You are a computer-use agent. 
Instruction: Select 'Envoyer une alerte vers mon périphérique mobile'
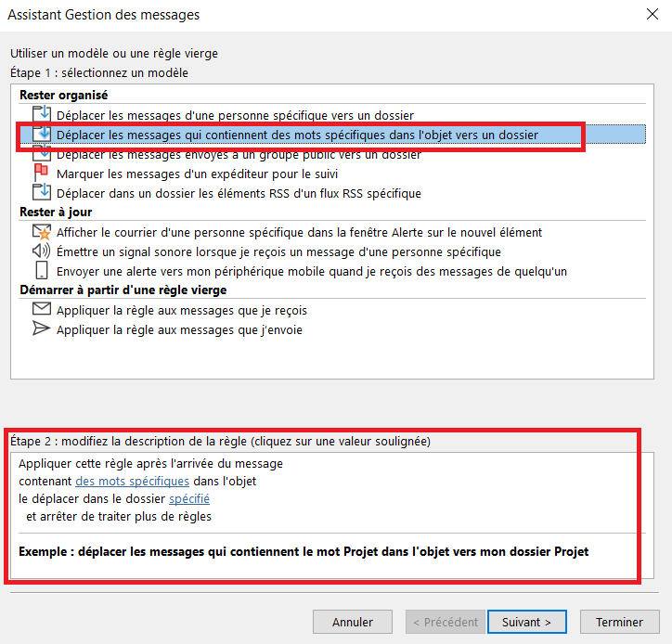click(x=312, y=272)
